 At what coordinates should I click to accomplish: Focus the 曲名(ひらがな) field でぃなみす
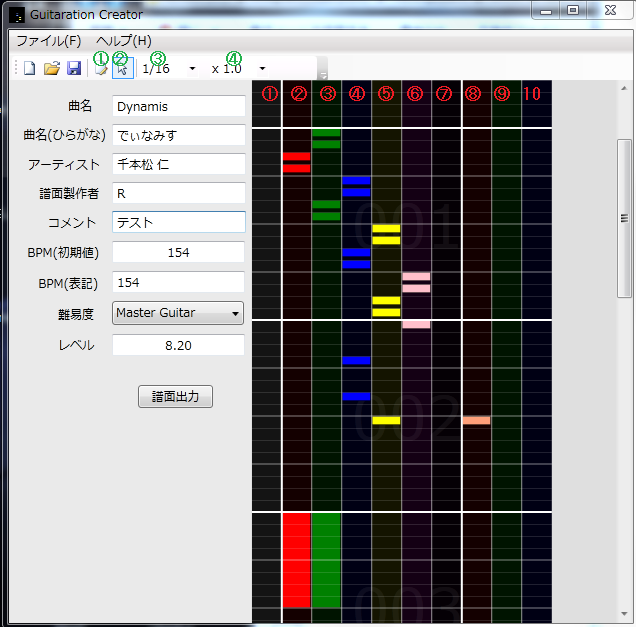click(x=178, y=135)
